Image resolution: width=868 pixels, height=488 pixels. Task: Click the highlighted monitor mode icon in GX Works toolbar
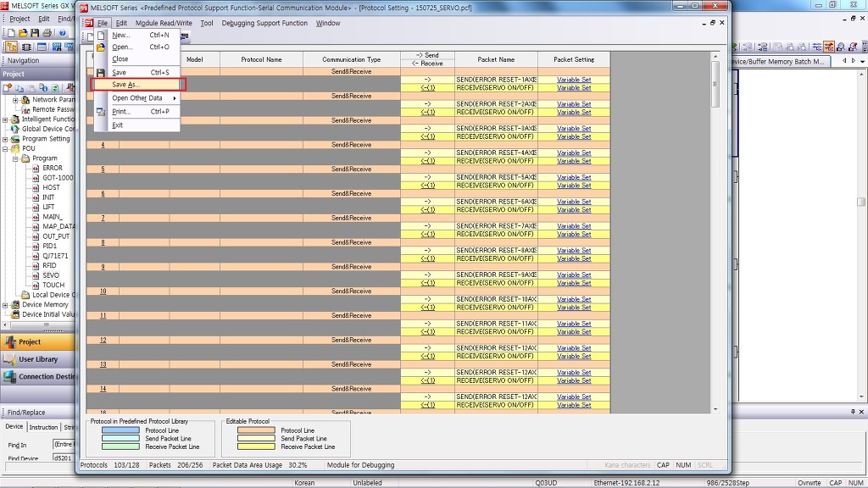829,47
